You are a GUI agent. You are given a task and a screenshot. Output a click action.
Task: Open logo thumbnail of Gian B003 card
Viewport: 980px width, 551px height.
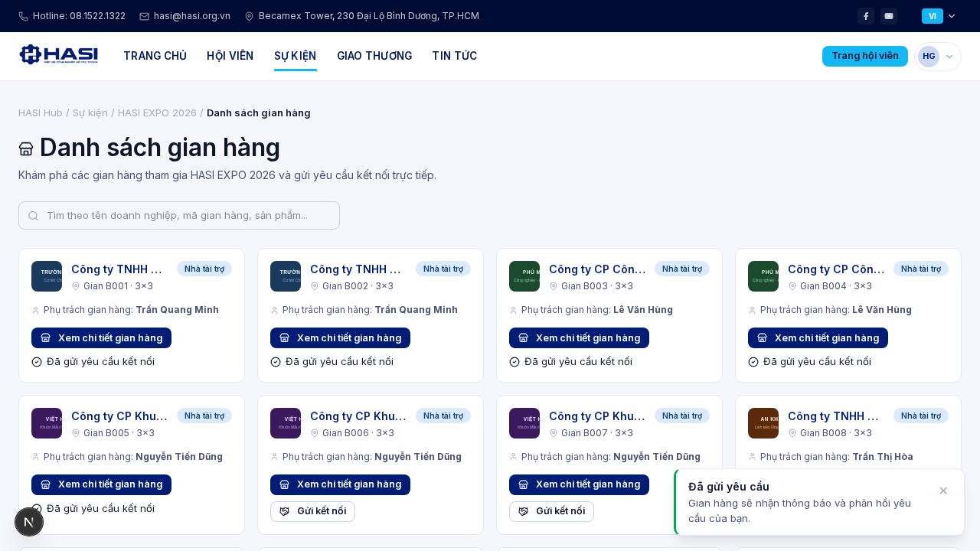524,276
